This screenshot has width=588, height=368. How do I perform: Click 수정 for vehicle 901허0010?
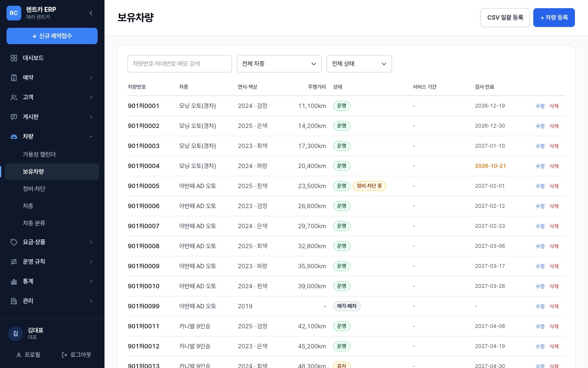coord(540,286)
